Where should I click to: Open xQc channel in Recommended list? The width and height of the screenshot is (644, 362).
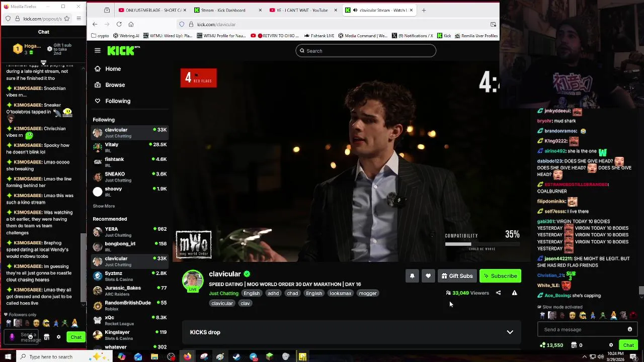coord(129,320)
